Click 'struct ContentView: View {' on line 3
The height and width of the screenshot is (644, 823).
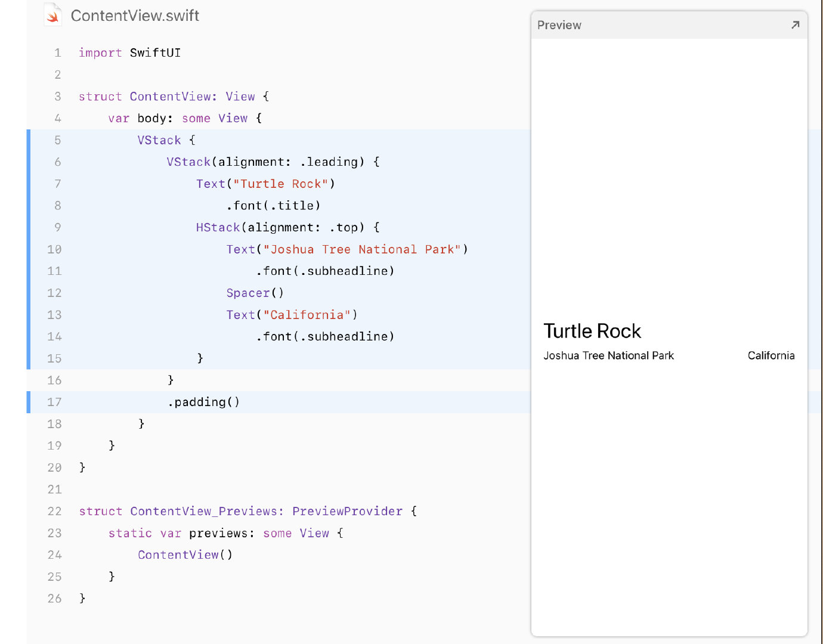point(174,97)
